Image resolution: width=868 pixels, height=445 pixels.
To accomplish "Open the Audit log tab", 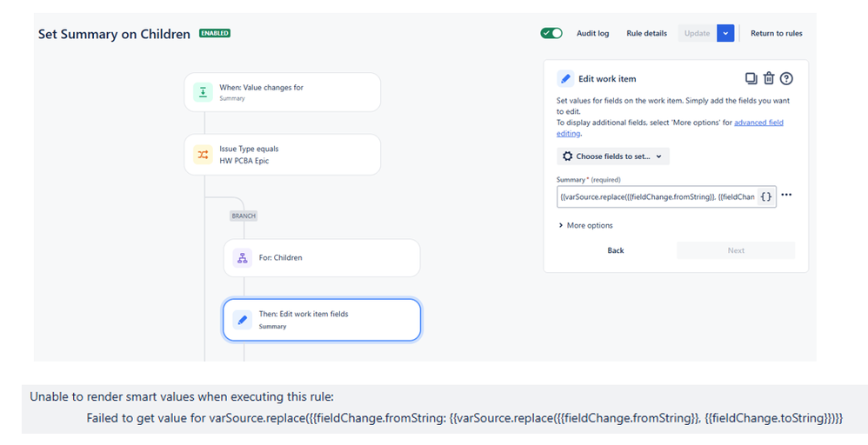I will 592,33.
